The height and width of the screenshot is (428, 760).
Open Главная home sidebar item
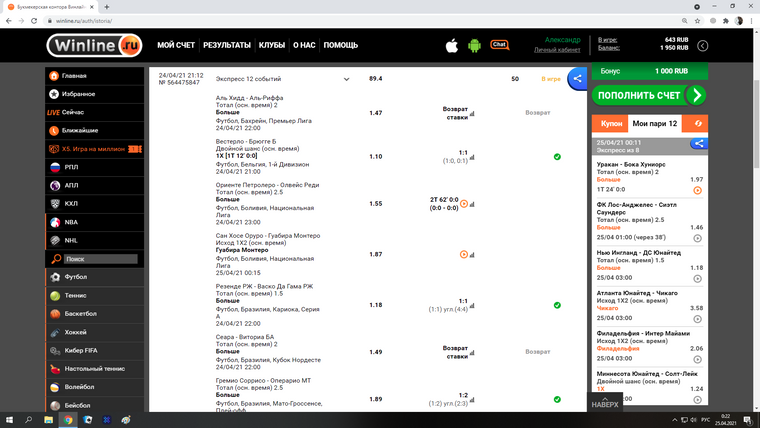[x=95, y=76]
